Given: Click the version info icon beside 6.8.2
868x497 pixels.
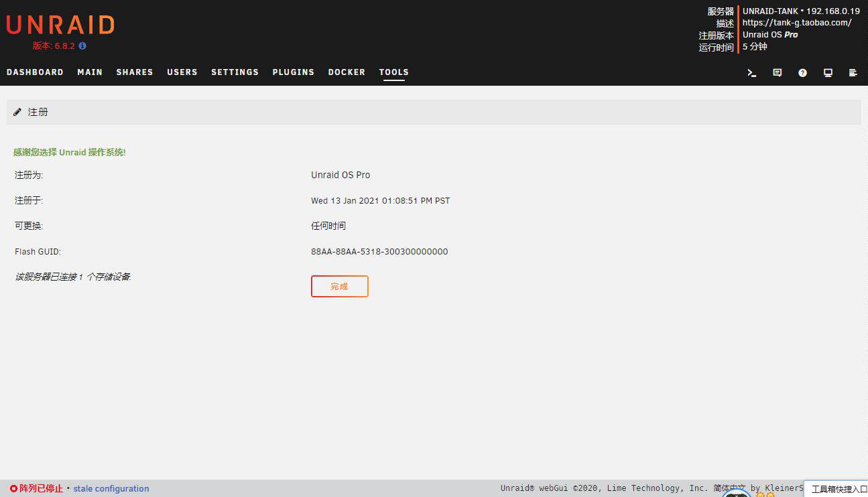Looking at the screenshot, I should pyautogui.click(x=82, y=46).
